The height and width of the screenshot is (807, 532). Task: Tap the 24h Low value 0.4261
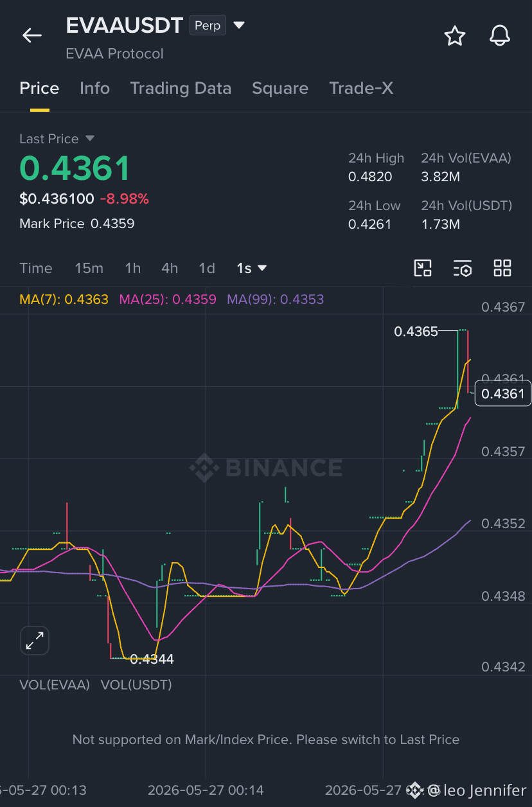point(369,224)
